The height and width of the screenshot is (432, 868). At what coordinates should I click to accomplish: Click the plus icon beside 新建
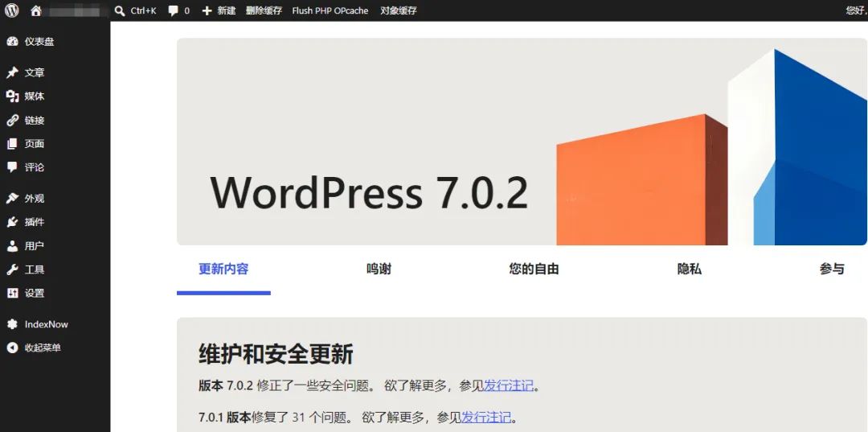(207, 10)
